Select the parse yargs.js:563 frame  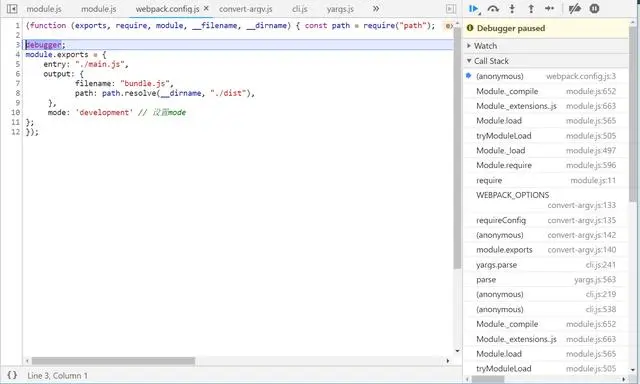[546, 280]
